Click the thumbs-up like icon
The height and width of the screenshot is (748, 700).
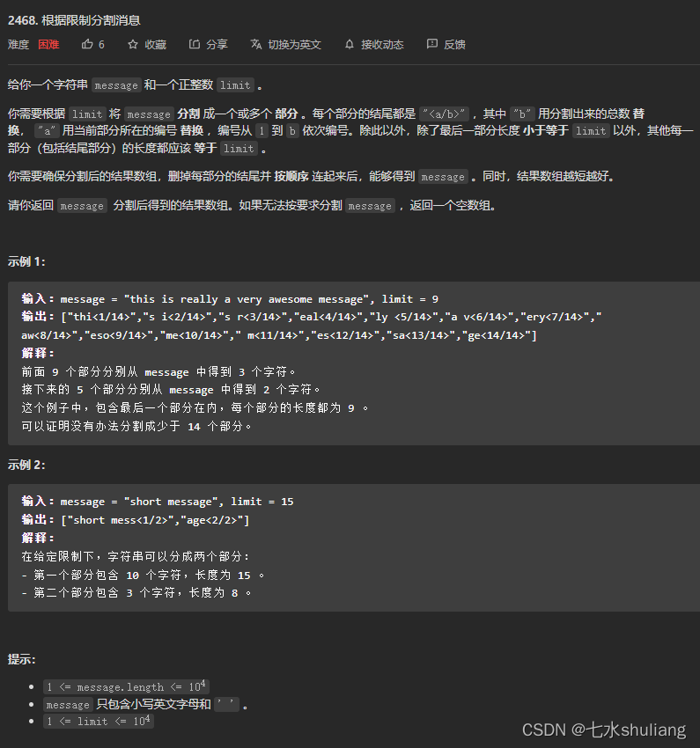[87, 44]
